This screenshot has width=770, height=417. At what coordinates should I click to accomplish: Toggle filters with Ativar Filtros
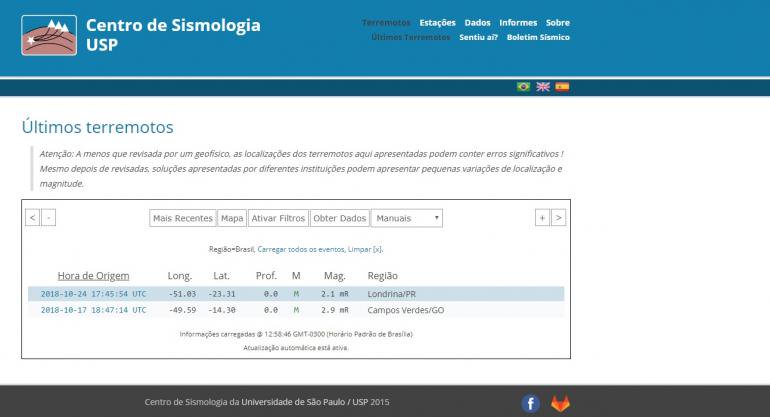click(278, 218)
